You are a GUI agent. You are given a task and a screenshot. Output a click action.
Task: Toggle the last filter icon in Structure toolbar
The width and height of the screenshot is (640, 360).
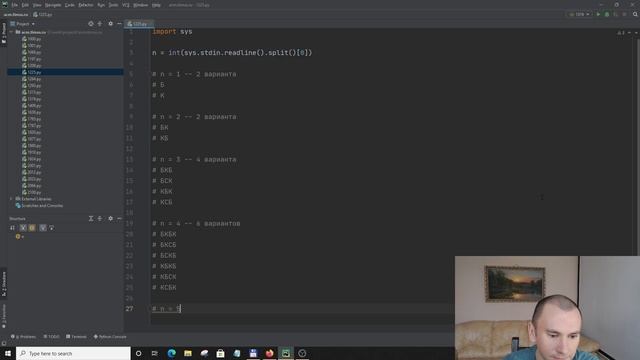tap(51, 228)
